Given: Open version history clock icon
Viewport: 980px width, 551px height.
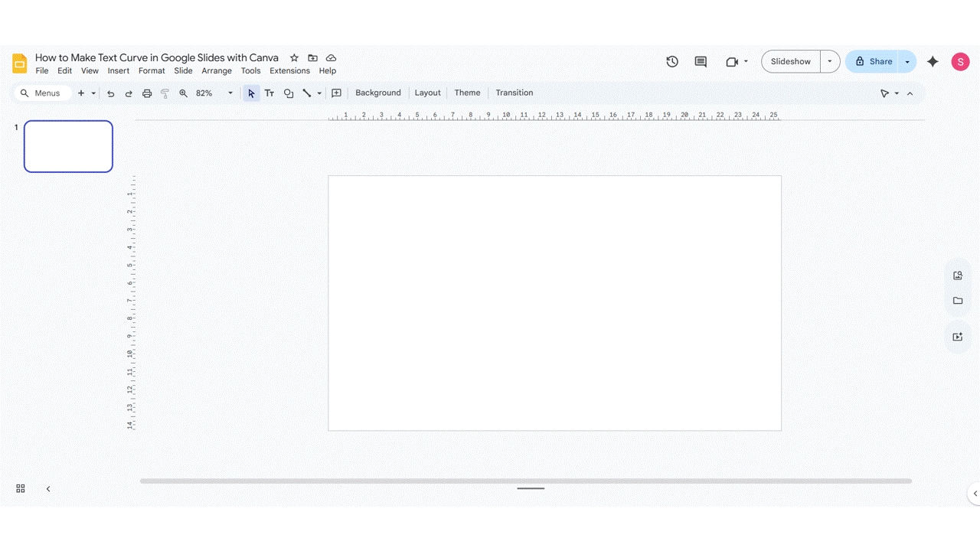Looking at the screenshot, I should 672,62.
